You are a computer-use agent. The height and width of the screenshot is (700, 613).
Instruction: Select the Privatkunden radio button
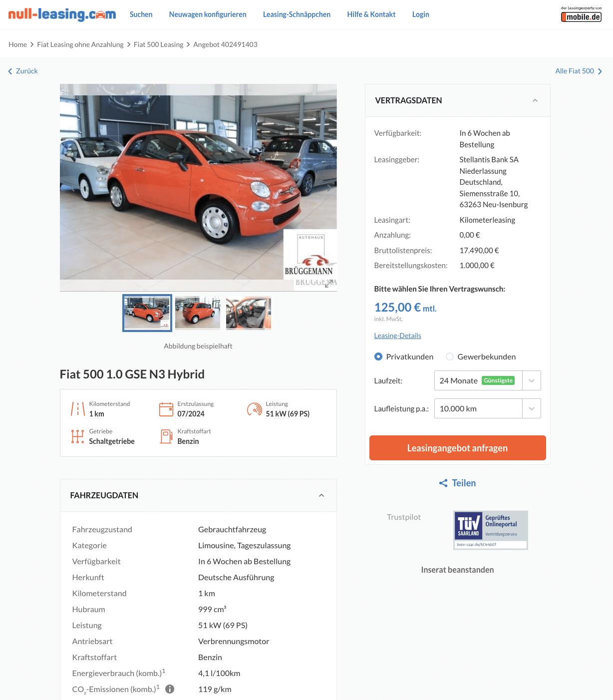[378, 356]
